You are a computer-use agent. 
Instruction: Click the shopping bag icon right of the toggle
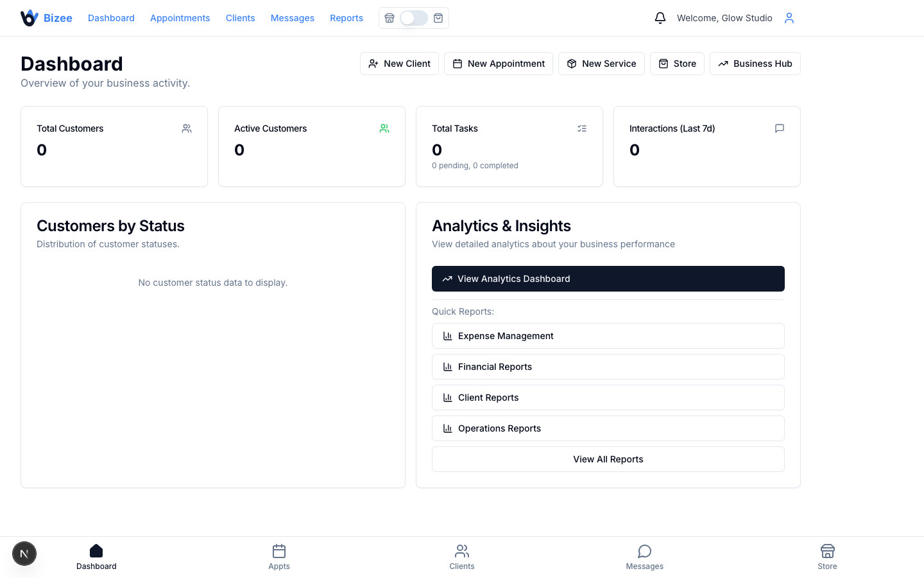(x=438, y=18)
